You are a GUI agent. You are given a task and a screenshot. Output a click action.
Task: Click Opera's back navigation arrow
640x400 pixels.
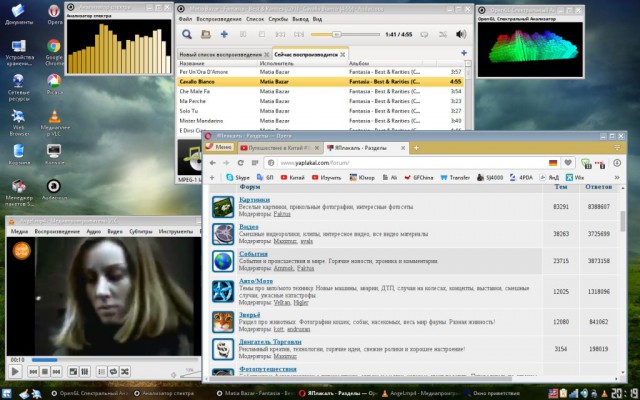point(212,163)
